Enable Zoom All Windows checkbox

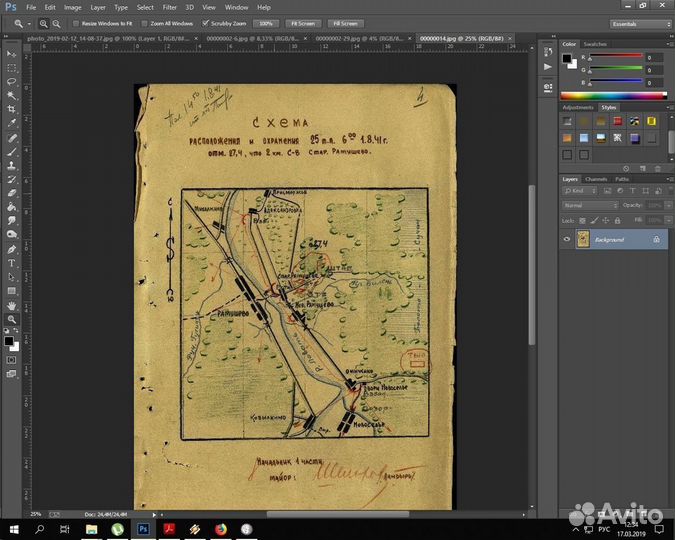(x=145, y=24)
